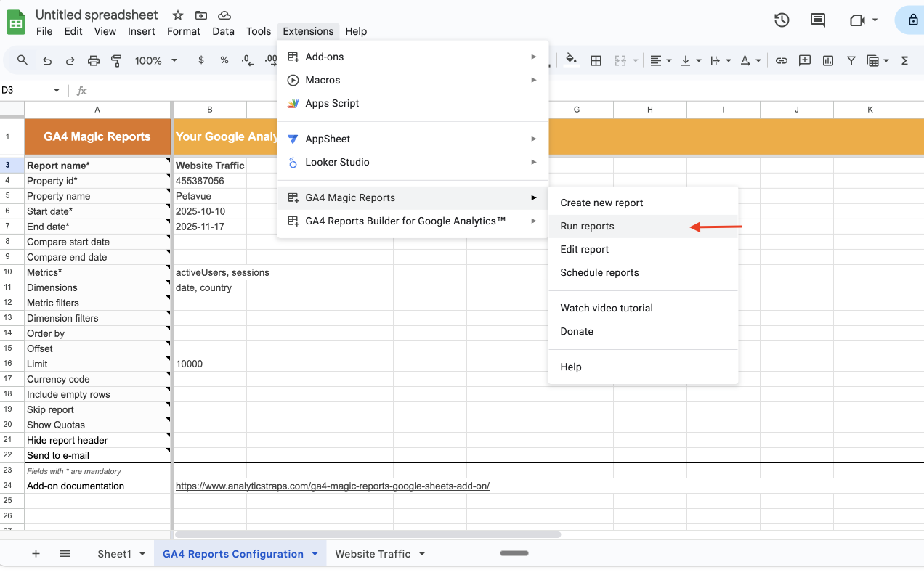Choose Apps Script from Extensions menu
Image resolution: width=924 pixels, height=575 pixels.
pos(413,103)
